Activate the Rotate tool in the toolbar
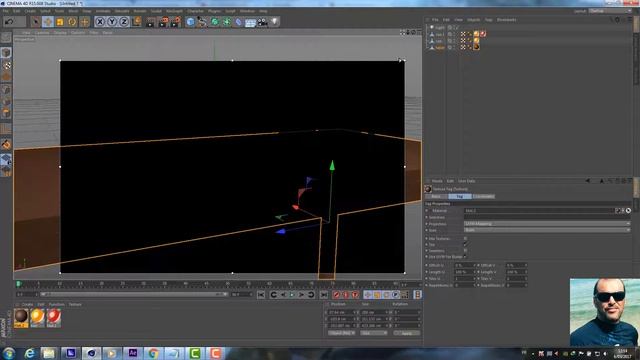 pos(72,22)
